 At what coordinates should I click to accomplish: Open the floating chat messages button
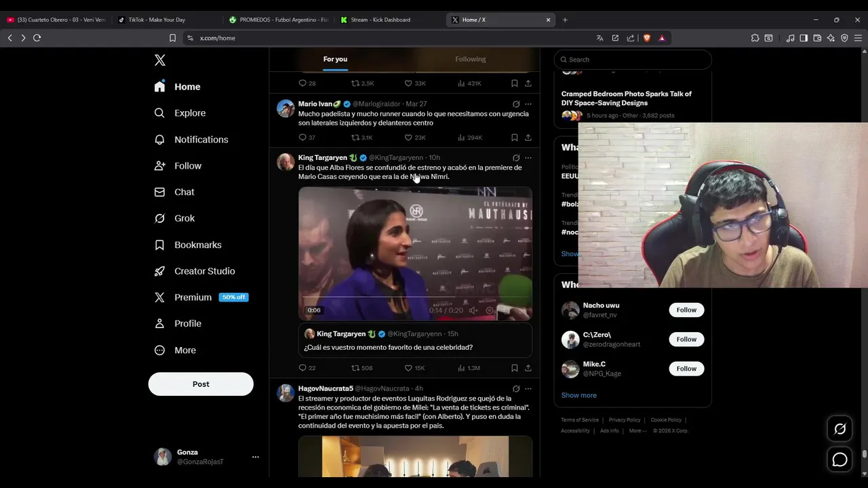click(x=840, y=460)
